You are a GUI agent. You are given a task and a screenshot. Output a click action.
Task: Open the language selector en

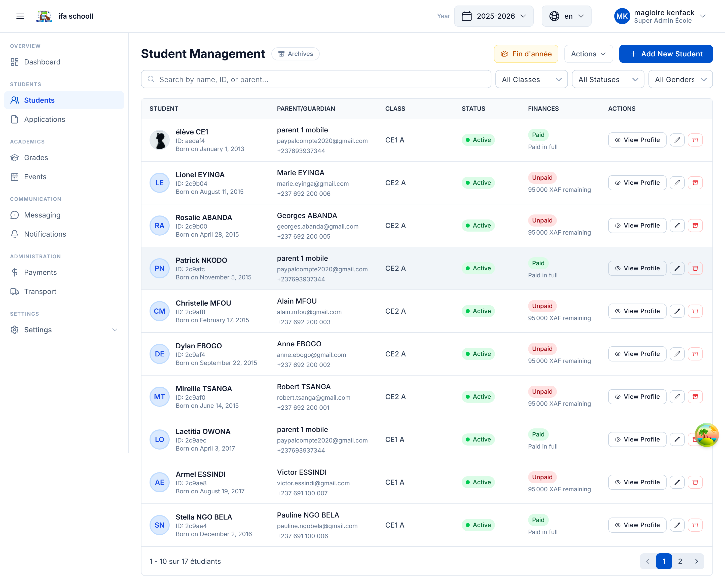pos(566,16)
